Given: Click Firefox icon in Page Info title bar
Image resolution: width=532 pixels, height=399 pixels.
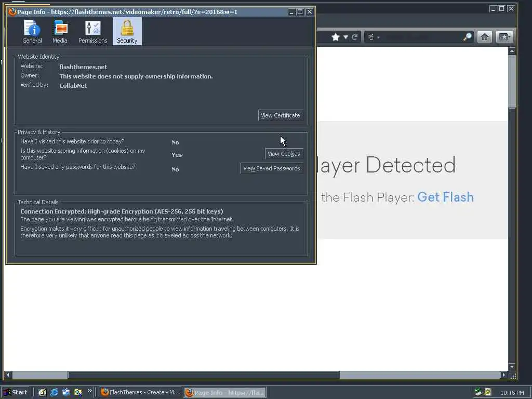Looking at the screenshot, I should tap(12, 12).
